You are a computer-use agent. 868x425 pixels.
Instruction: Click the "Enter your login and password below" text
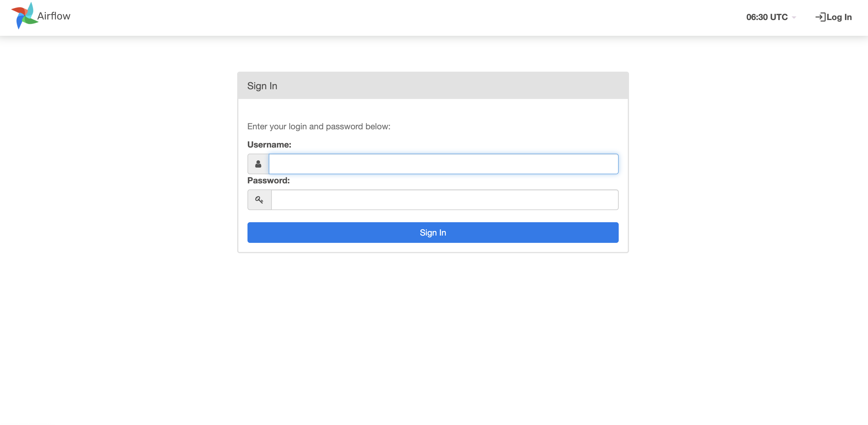(x=318, y=127)
